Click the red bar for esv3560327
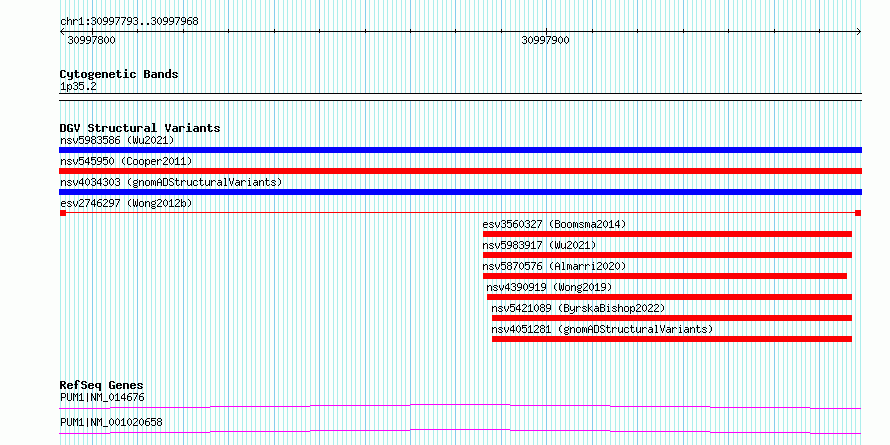Image resolution: width=890 pixels, height=445 pixels. 668,234
